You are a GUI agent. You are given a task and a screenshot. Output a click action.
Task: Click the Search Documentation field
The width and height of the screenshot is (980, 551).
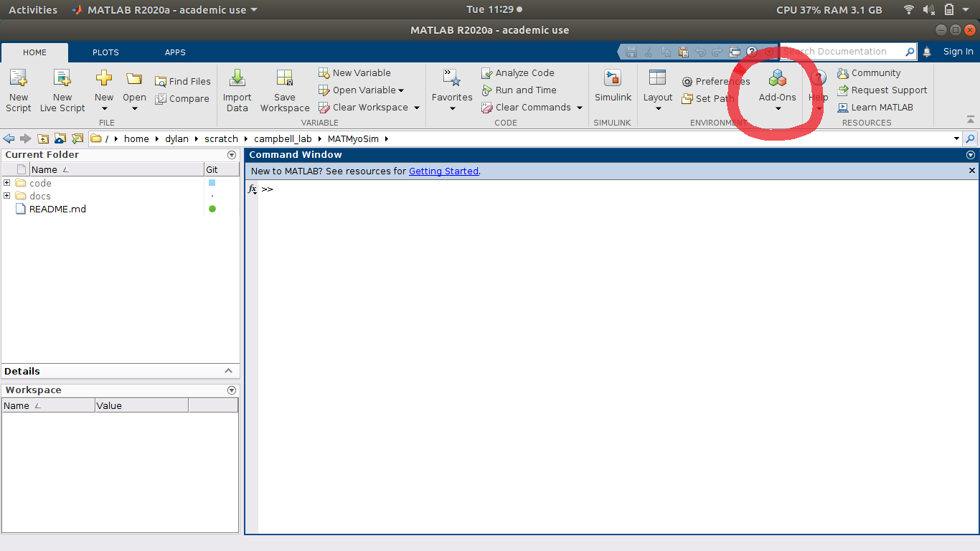click(x=842, y=52)
